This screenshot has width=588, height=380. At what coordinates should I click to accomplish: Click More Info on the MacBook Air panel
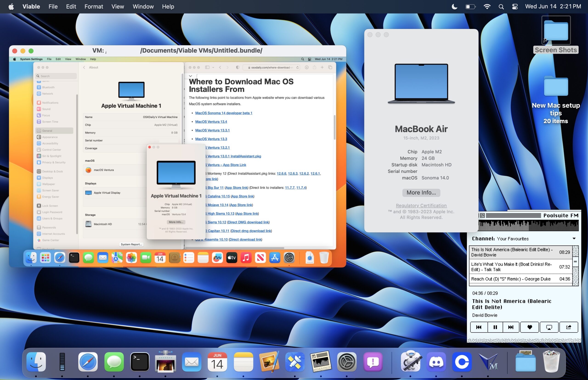[x=421, y=193]
